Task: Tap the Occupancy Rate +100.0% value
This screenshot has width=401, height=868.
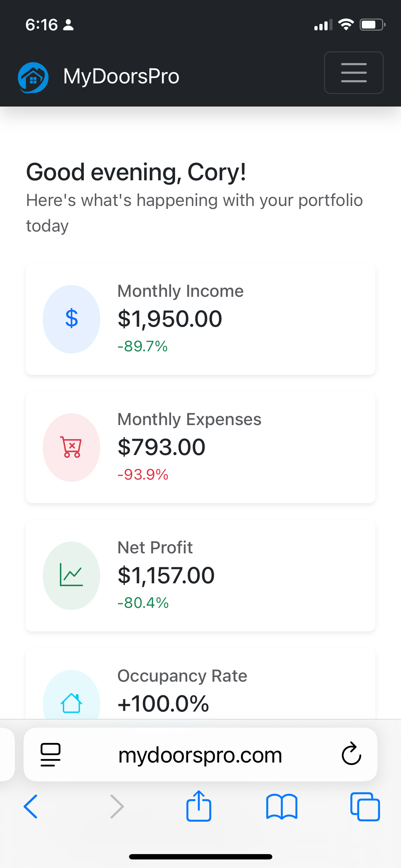Action: point(163,704)
